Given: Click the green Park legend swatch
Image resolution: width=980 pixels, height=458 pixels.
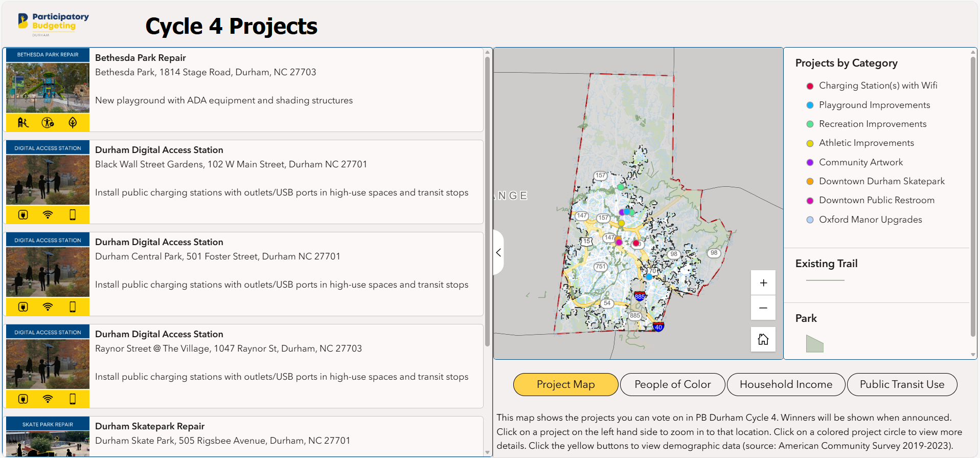Looking at the screenshot, I should [x=814, y=344].
